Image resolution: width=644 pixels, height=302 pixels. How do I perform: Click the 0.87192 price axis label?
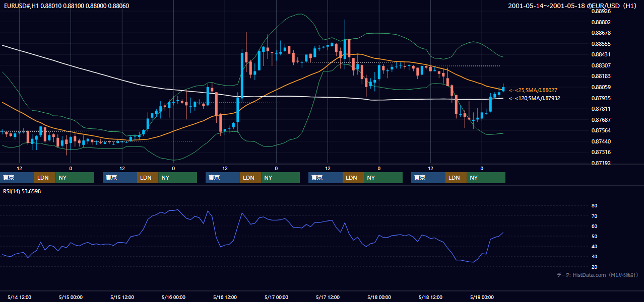600,163
